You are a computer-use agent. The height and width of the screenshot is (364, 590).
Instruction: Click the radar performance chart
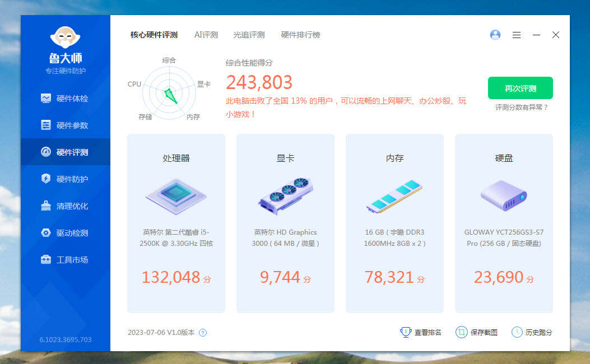169,92
